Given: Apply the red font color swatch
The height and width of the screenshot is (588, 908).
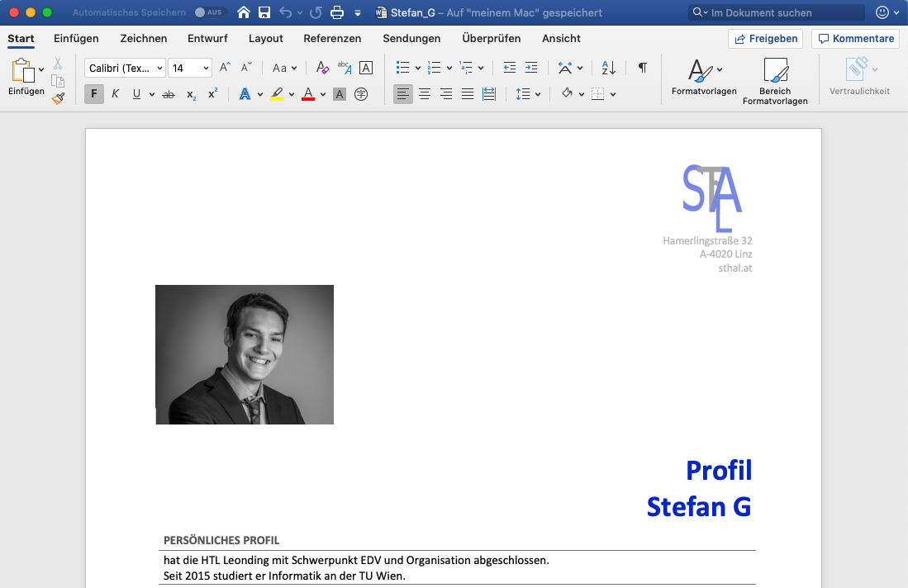Looking at the screenshot, I should click(x=308, y=94).
